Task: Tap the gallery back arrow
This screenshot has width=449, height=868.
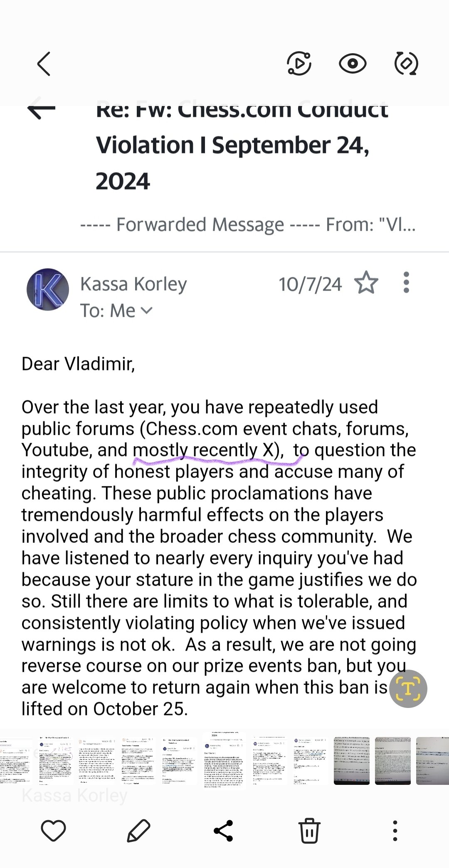Action: coord(44,64)
